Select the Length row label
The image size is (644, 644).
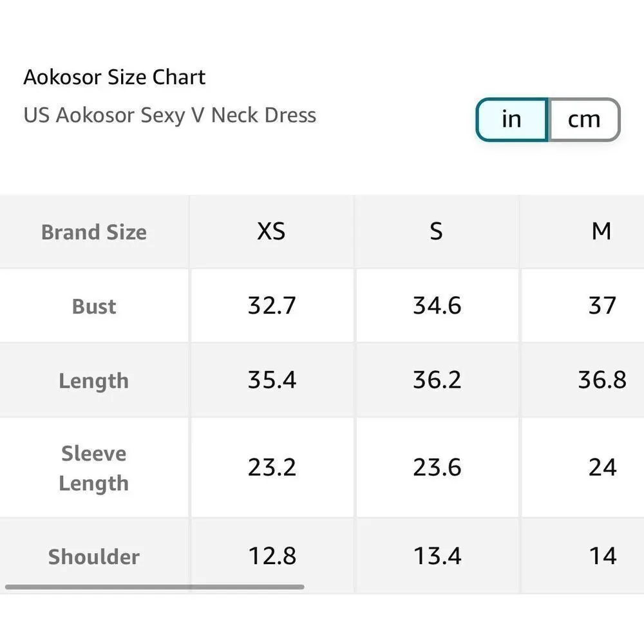94,381
